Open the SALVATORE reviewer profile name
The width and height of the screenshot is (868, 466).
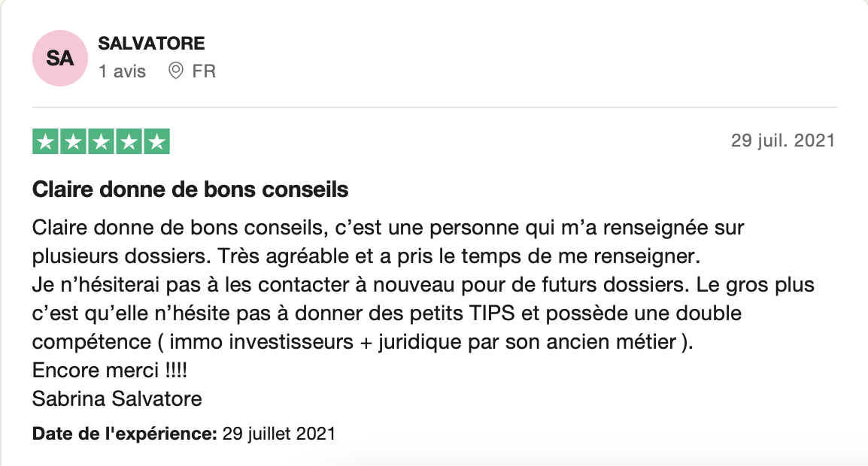(151, 44)
